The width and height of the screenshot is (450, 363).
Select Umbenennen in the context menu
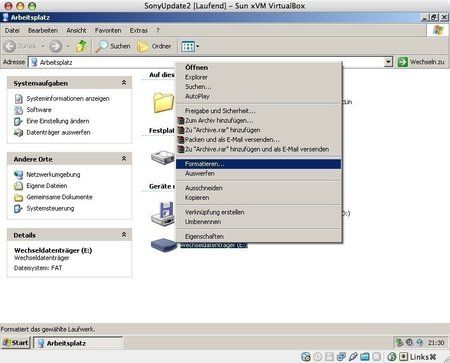click(258, 222)
